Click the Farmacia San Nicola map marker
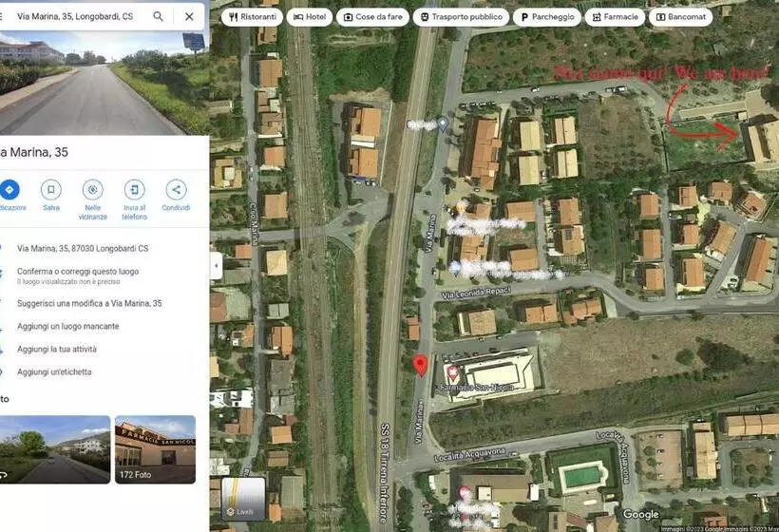This screenshot has width=779, height=532. click(453, 373)
